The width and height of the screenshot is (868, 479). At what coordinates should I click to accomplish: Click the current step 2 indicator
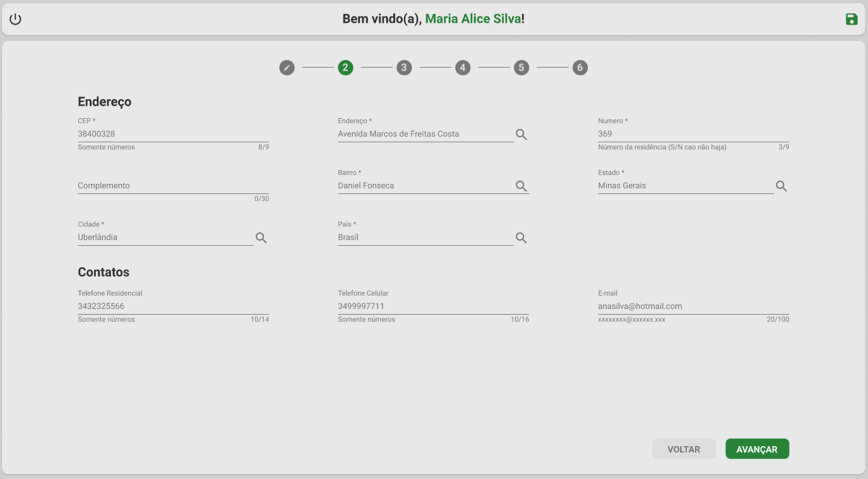(x=345, y=68)
